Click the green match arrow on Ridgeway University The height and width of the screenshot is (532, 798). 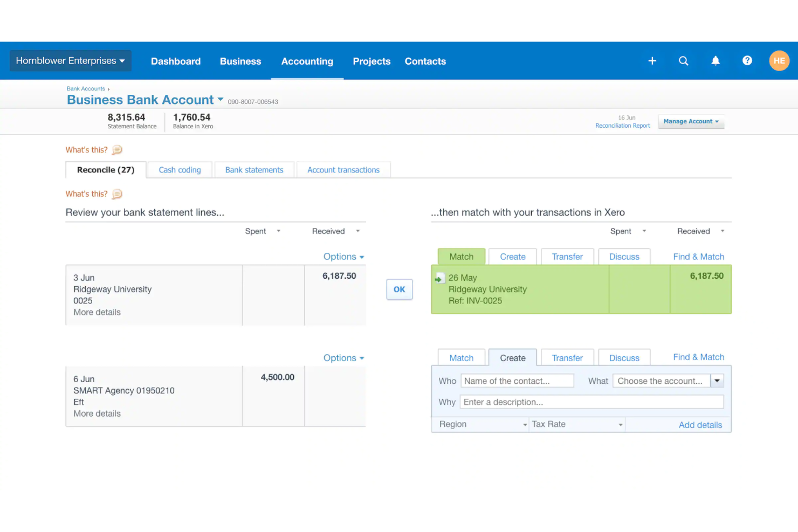point(440,277)
